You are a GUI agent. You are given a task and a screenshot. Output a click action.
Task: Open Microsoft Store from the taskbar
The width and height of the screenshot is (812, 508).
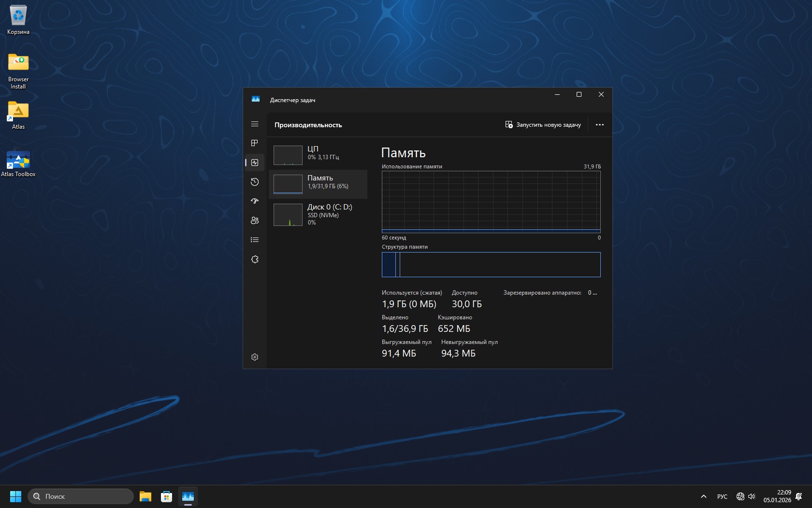coord(167,496)
